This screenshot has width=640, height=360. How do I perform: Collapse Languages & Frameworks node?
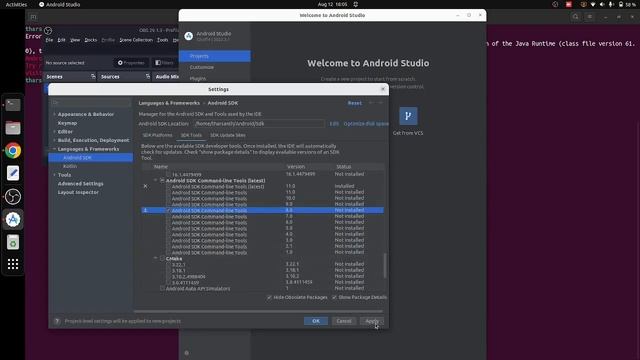[x=54, y=149]
